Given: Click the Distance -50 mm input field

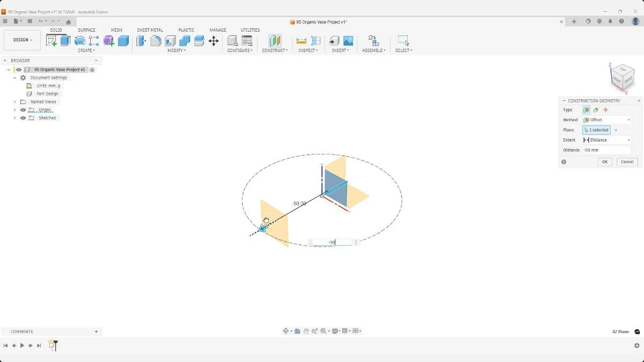Looking at the screenshot, I should pyautogui.click(x=606, y=150).
